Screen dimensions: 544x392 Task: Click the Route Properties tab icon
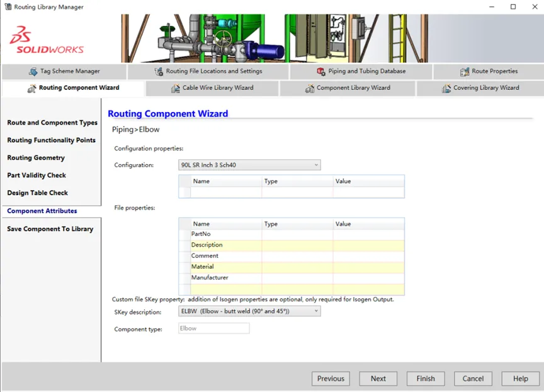tap(465, 71)
